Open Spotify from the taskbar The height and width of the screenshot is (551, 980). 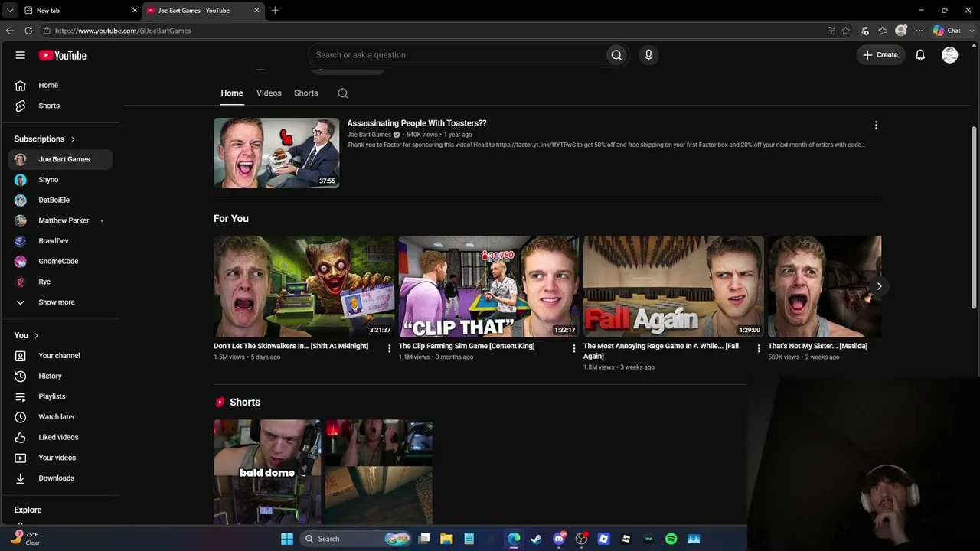point(671,539)
